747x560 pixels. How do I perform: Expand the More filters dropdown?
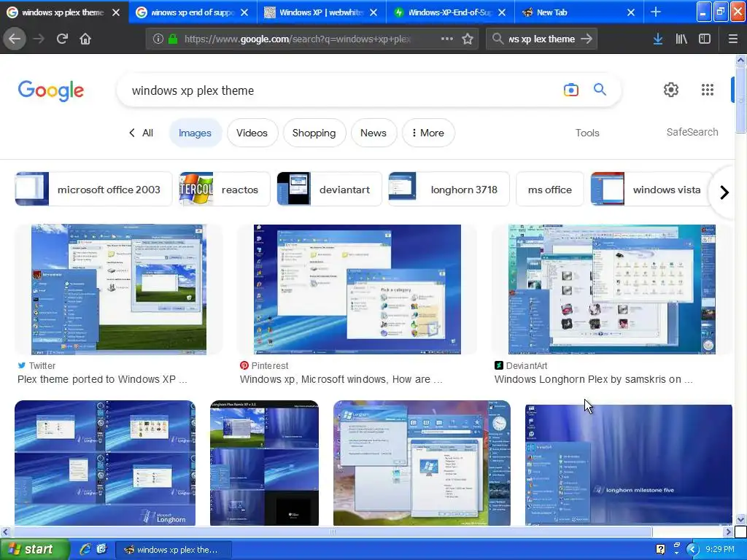[428, 133]
